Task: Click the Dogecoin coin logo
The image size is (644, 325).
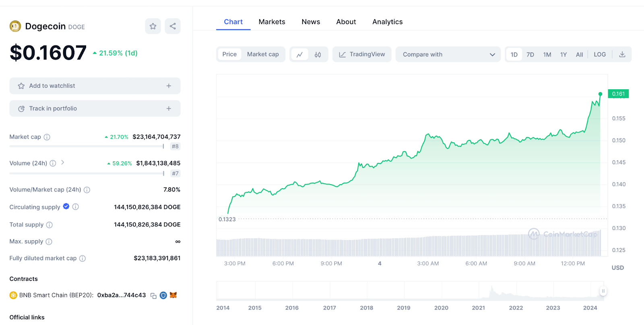Action: tap(15, 27)
